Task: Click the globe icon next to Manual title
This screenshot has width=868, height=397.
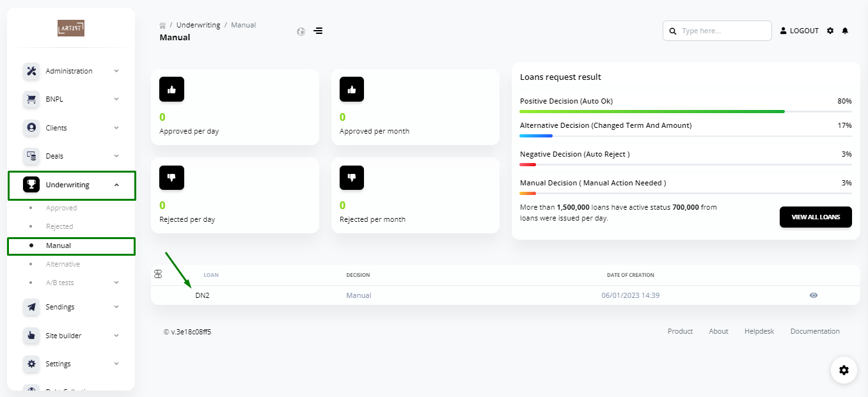Action: click(x=301, y=31)
